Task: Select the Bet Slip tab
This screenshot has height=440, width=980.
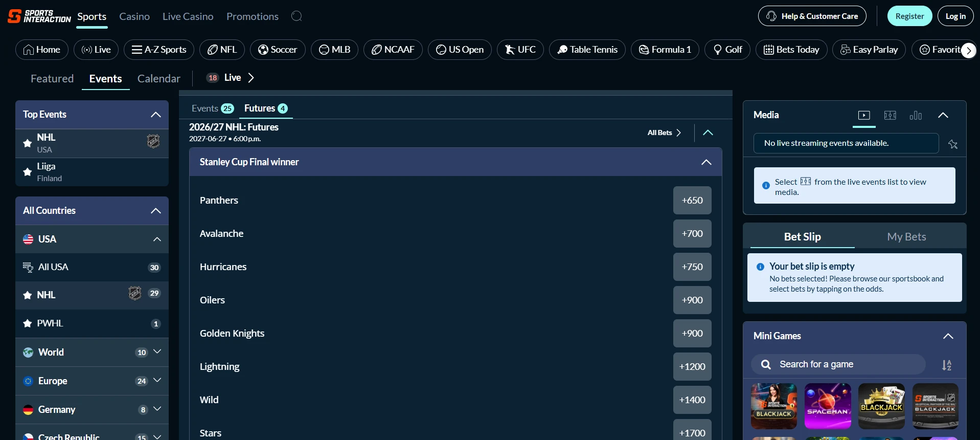Action: click(x=803, y=236)
